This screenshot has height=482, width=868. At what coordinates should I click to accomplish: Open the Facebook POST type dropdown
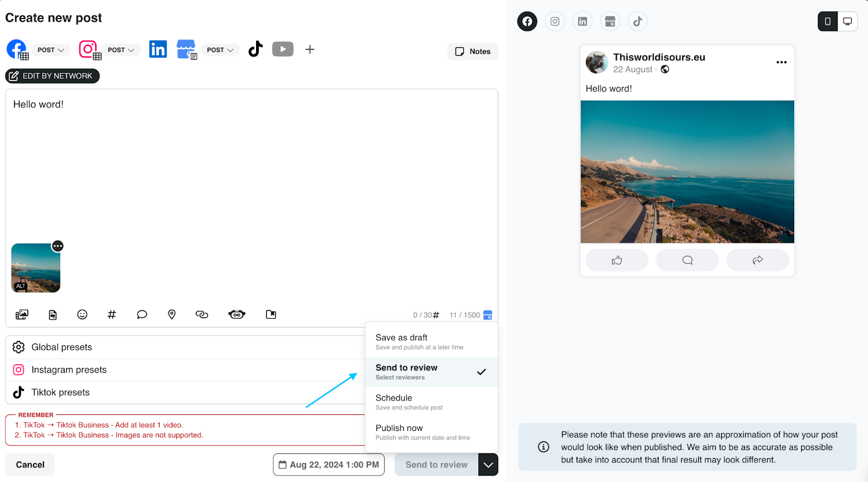click(x=51, y=50)
